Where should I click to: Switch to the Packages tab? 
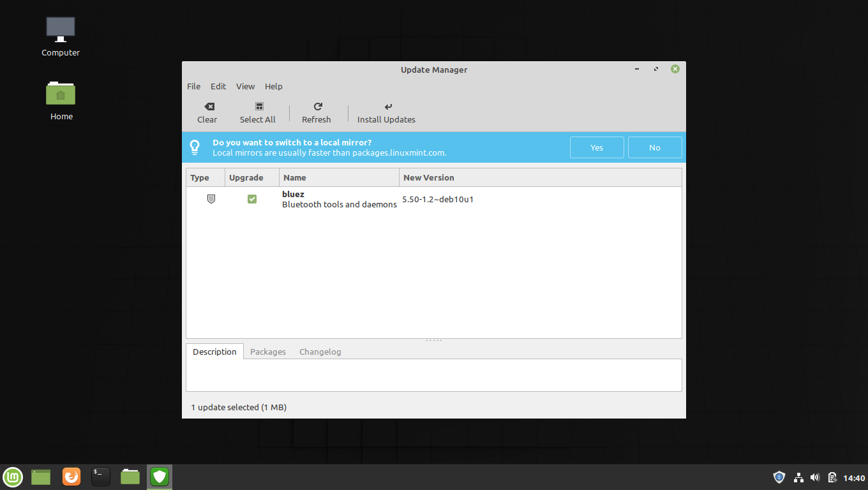pos(268,352)
